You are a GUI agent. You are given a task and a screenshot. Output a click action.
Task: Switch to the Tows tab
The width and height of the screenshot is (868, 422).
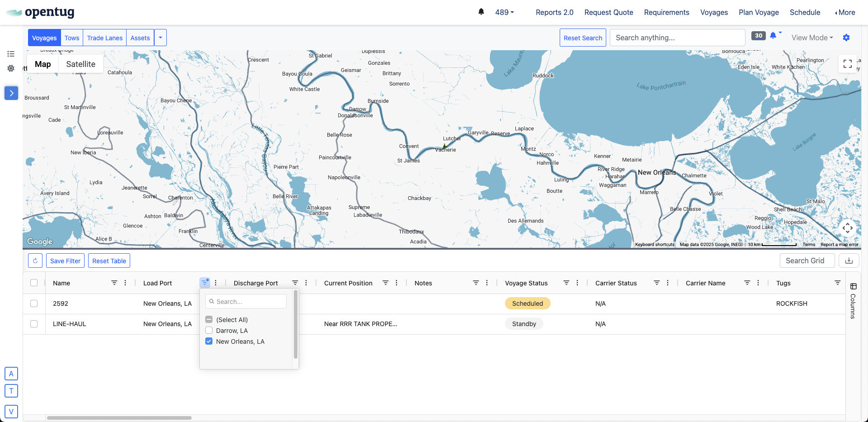click(72, 38)
